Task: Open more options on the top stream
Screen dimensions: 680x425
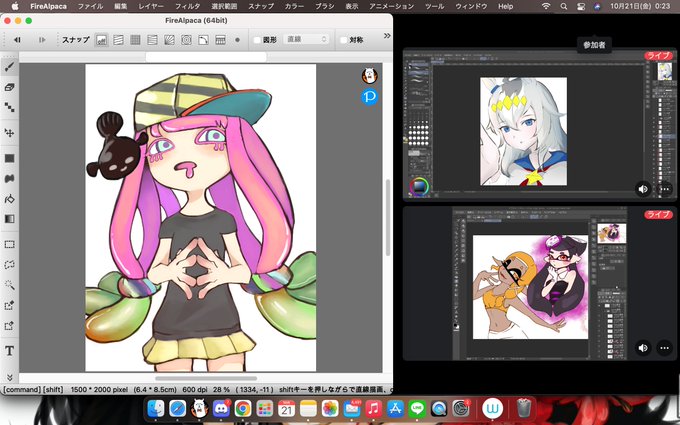Action: click(x=664, y=189)
